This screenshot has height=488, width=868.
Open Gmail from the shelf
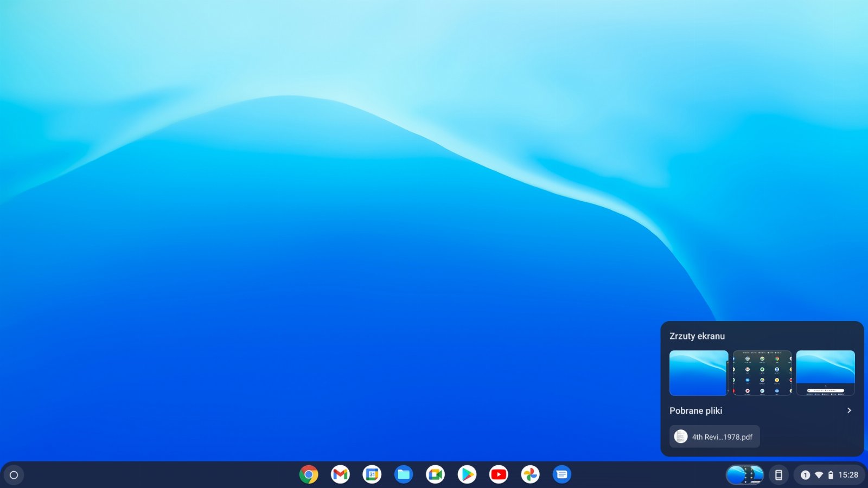pos(340,474)
